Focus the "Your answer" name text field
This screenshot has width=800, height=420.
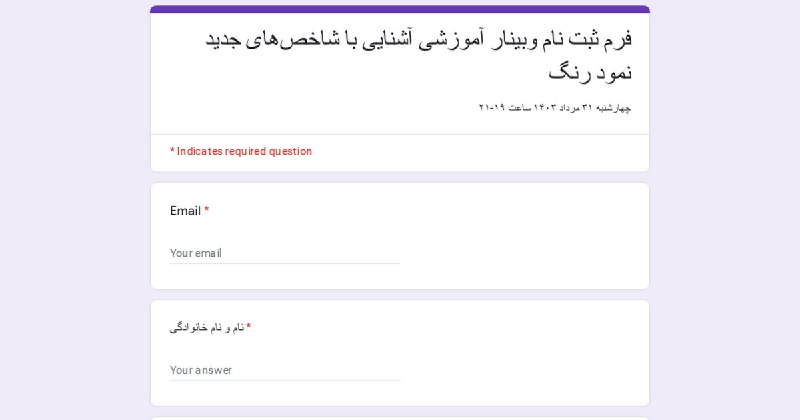pyautogui.click(x=284, y=370)
